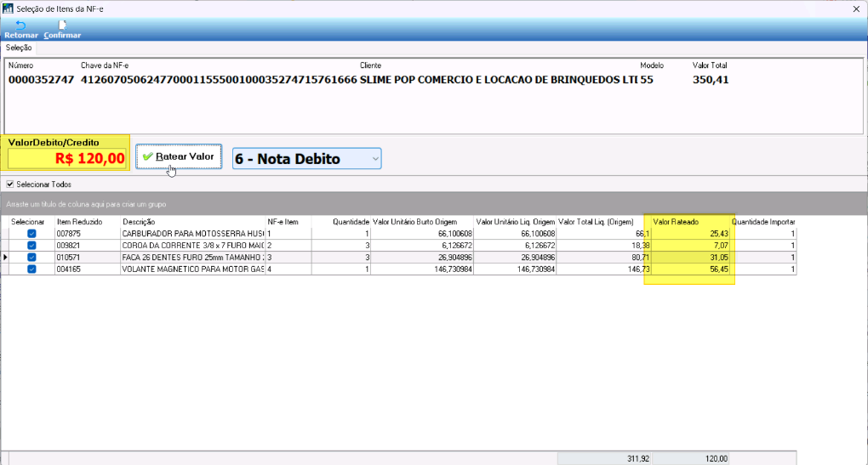Click total value 80,71 cell
868x465 pixels.
pos(603,257)
